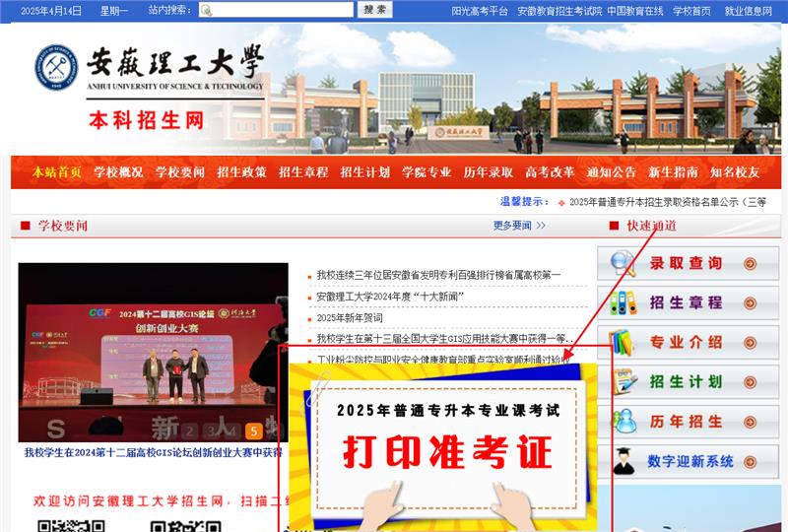
Task: Click the date text 2025年4月14日
Action: (51, 11)
